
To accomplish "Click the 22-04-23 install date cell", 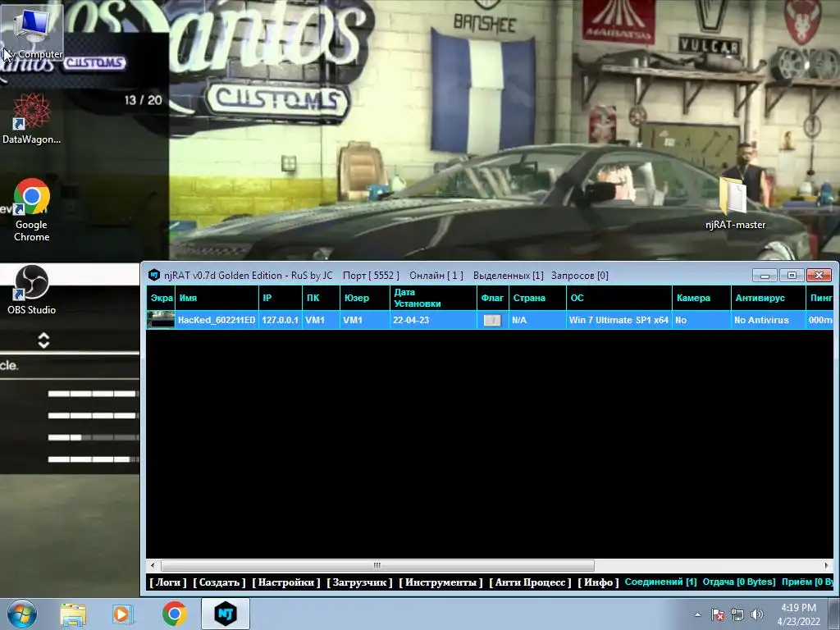I will click(433, 320).
